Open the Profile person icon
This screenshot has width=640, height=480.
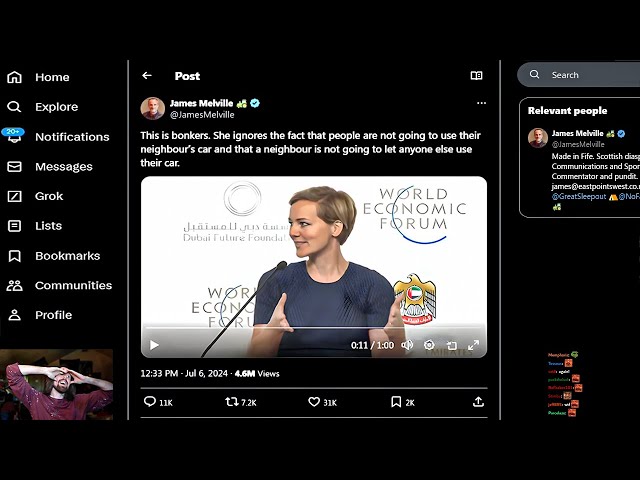pos(14,315)
